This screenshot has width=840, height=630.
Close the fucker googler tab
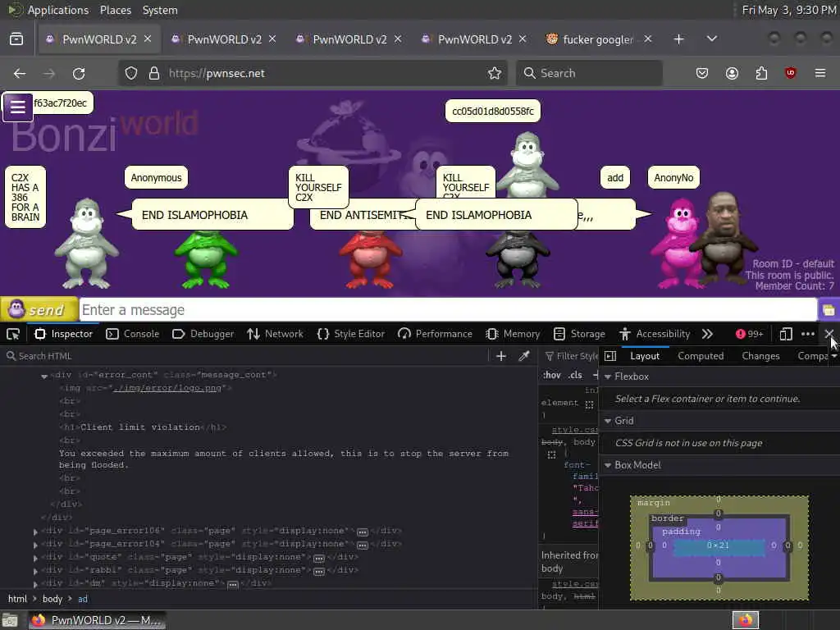coord(648,39)
